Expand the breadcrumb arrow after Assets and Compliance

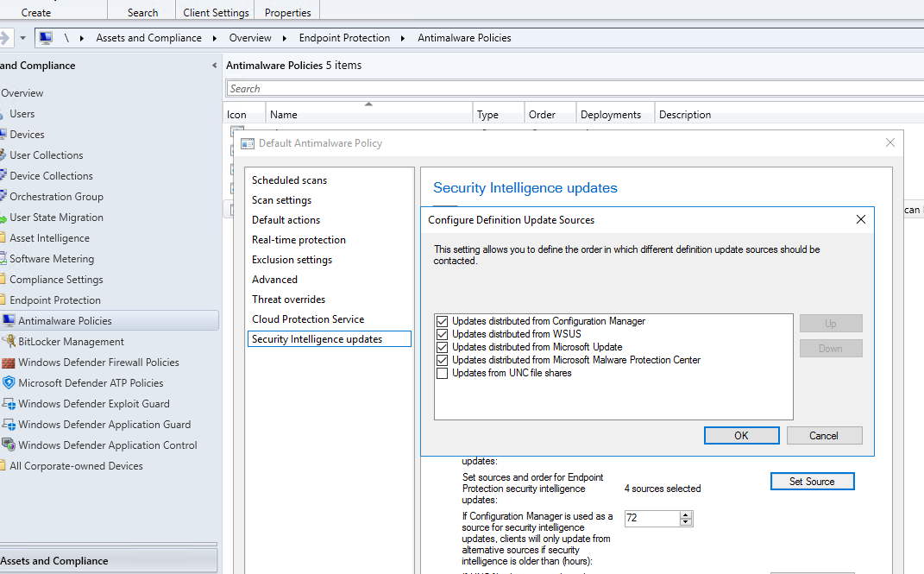point(215,38)
